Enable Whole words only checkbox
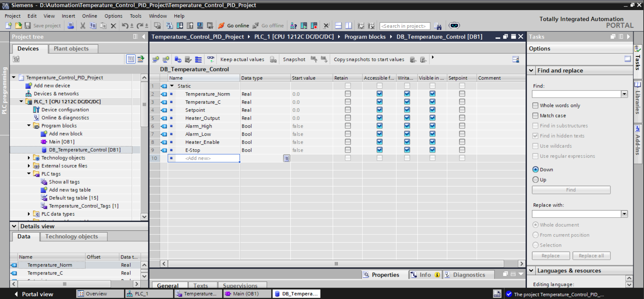Screen dimensions: 644x299 click(x=535, y=105)
